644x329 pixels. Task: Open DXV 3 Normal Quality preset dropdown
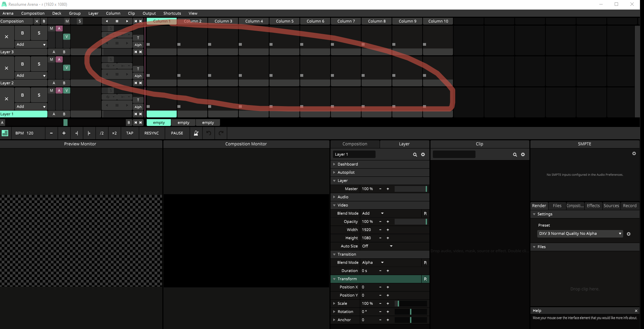click(x=580, y=234)
